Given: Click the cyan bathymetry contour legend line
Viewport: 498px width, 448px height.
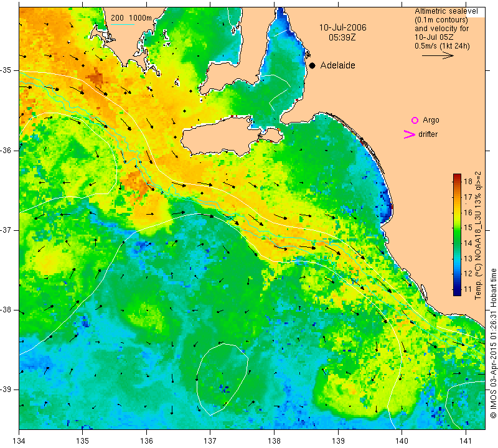Looking at the screenshot, I should (123, 24).
